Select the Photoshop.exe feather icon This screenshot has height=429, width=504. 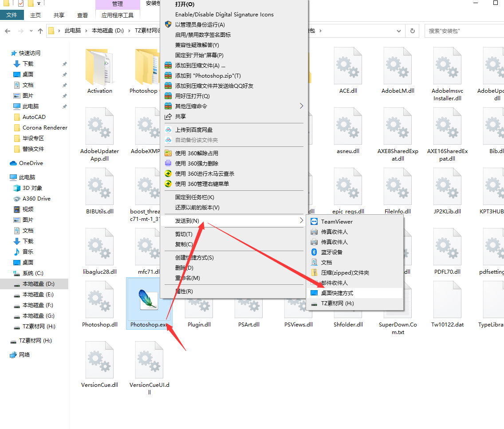click(149, 300)
